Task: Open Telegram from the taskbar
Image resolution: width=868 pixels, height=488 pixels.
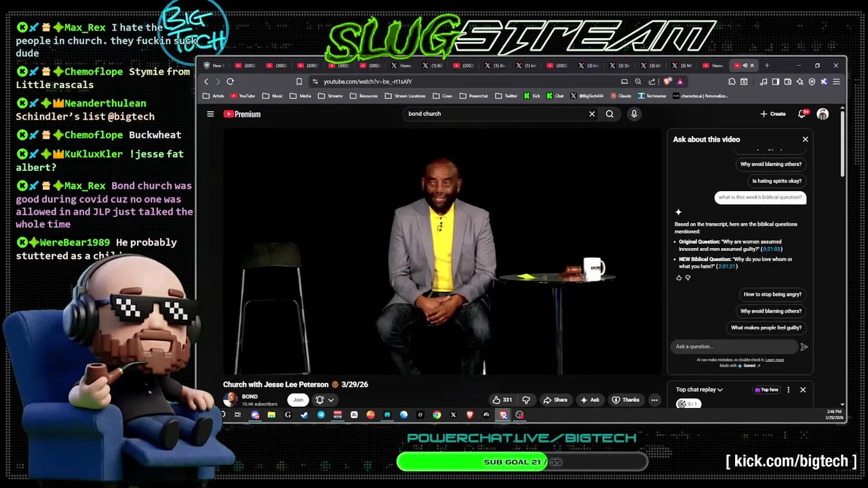Action: [x=321, y=415]
